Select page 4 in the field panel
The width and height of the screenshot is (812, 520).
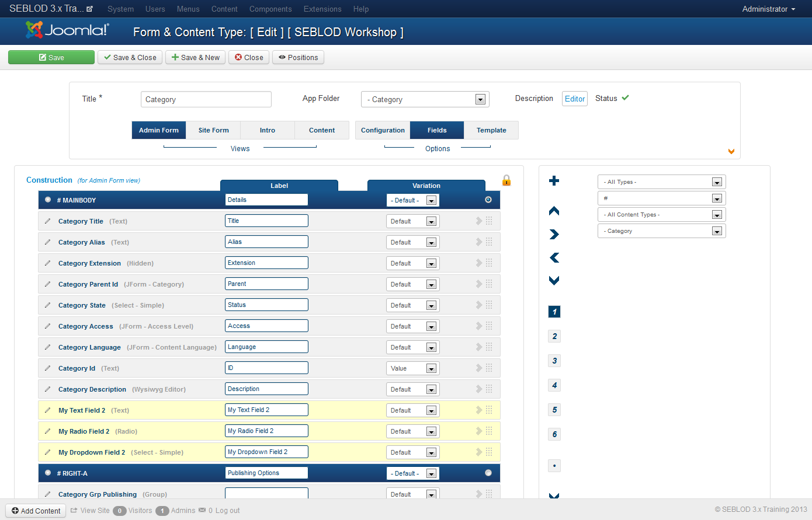tap(554, 385)
